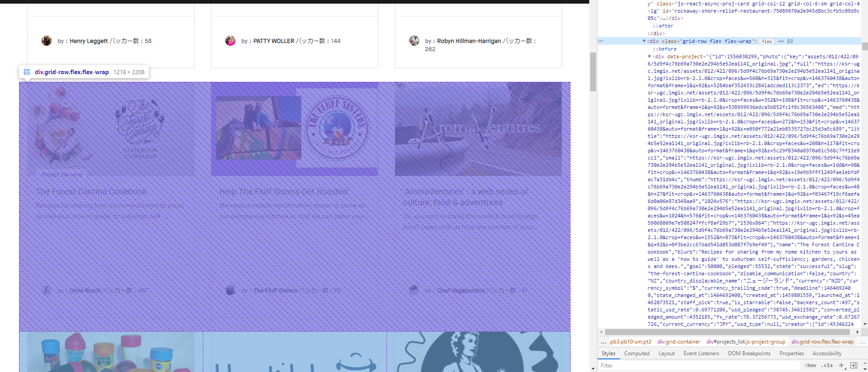Click Unna Burch's creator avatar
Screen dimensions: 868x372
click(x=47, y=290)
